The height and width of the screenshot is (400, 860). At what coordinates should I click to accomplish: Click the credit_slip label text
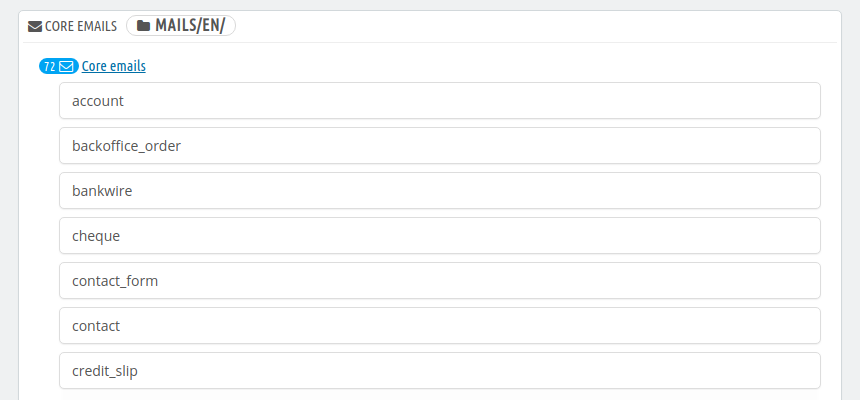tap(105, 371)
